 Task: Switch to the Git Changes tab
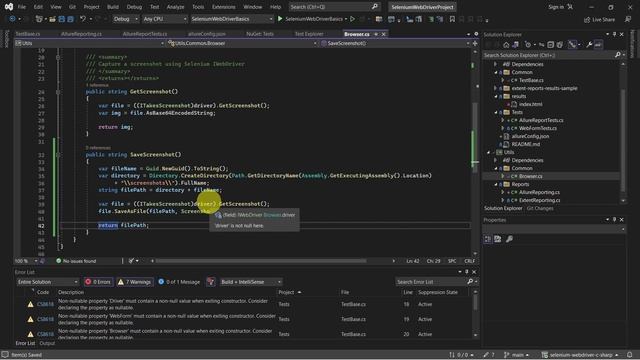[x=540, y=208]
